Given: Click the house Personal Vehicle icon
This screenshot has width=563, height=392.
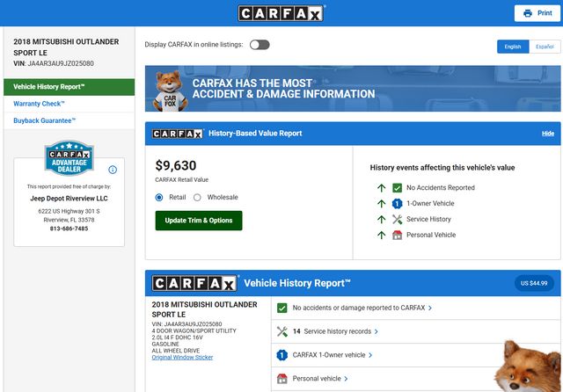Looking at the screenshot, I should click(x=398, y=235).
